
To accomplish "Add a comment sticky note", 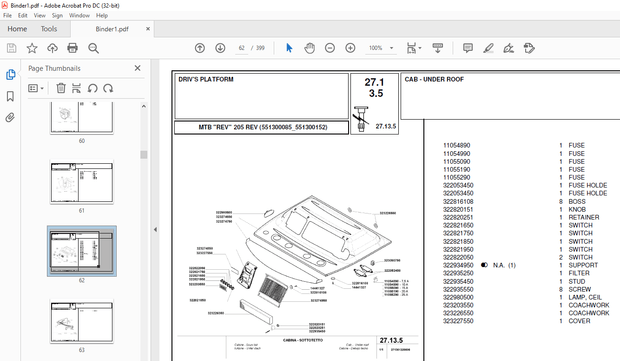I will click(468, 48).
